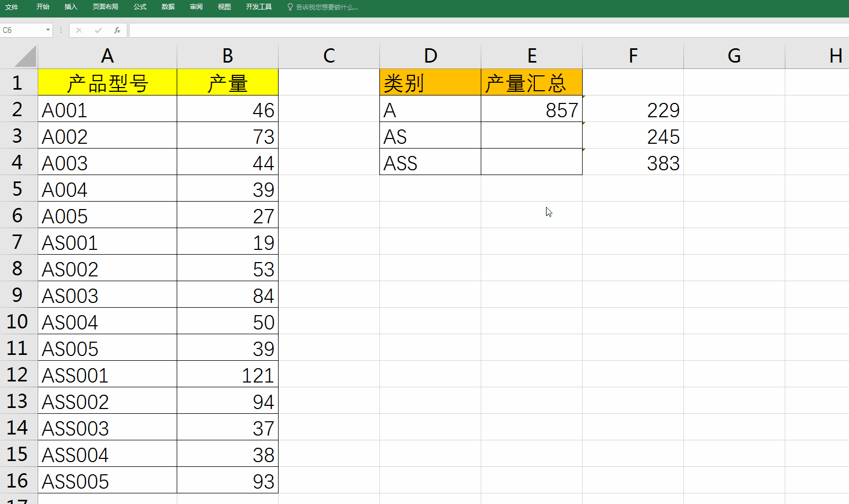Click the cell showing 229
The height and width of the screenshot is (504, 849).
pos(633,109)
